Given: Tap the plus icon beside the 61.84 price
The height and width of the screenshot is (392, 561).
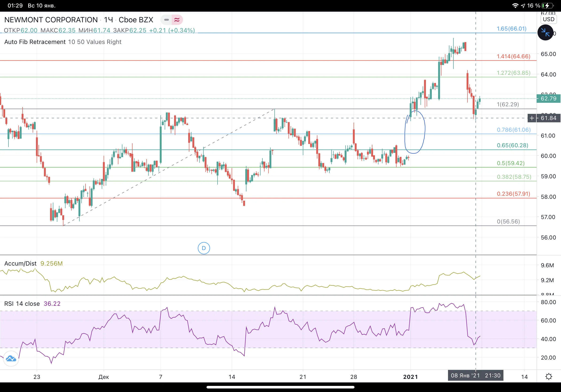Looking at the screenshot, I should click(x=532, y=118).
